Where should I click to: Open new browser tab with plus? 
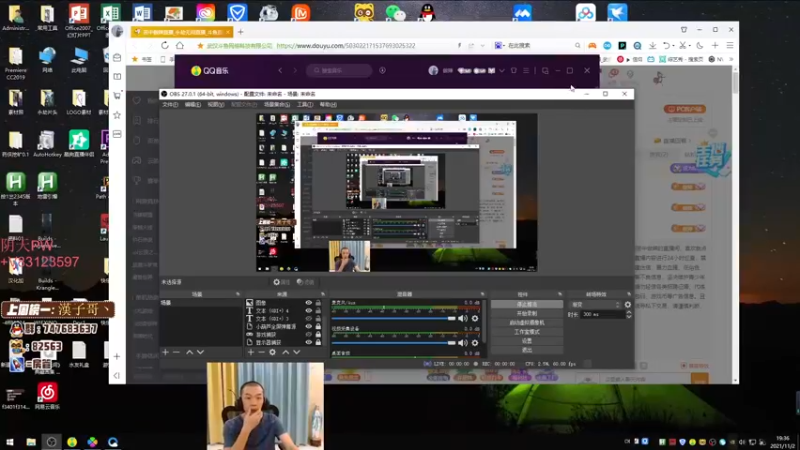tap(240, 32)
